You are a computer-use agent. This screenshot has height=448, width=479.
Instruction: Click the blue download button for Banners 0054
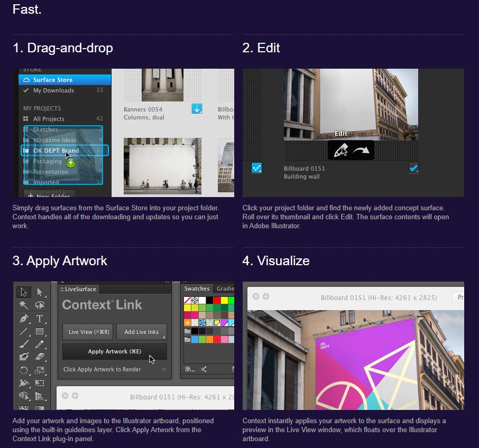(x=197, y=109)
